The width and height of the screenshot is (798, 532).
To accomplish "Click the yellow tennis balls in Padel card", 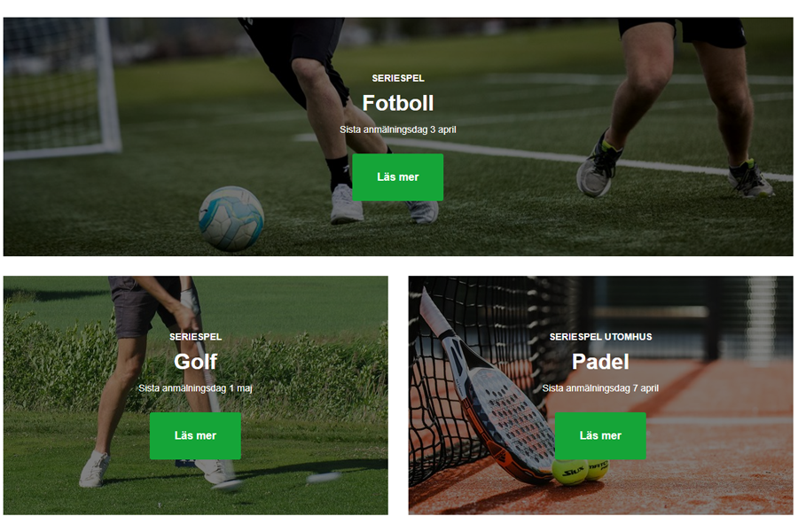I will pyautogui.click(x=580, y=471).
